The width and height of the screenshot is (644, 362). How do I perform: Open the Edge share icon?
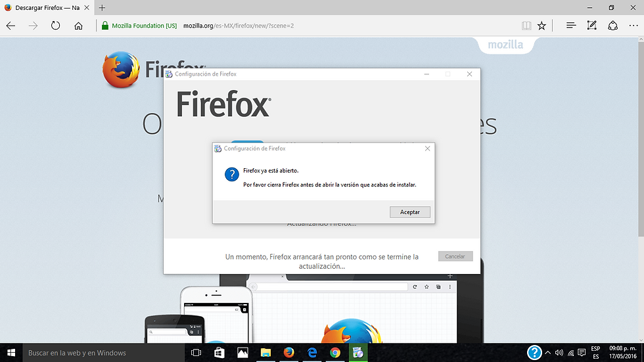point(612,26)
